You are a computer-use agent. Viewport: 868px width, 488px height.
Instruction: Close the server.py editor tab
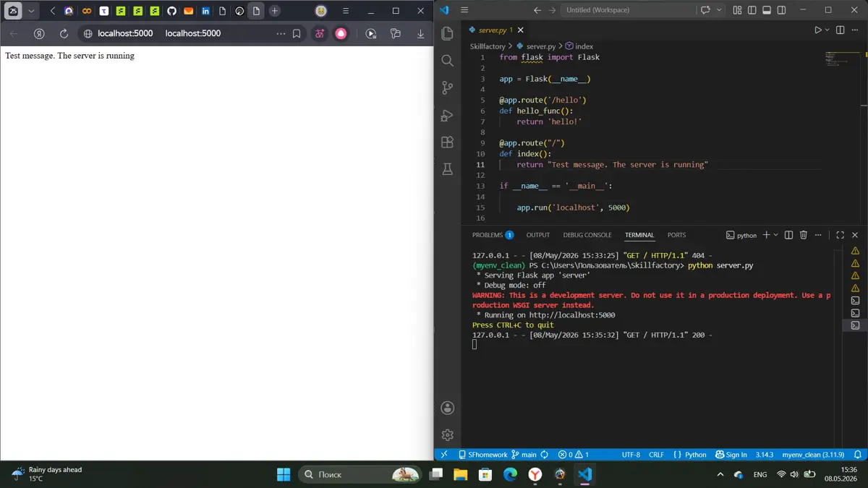coord(520,30)
